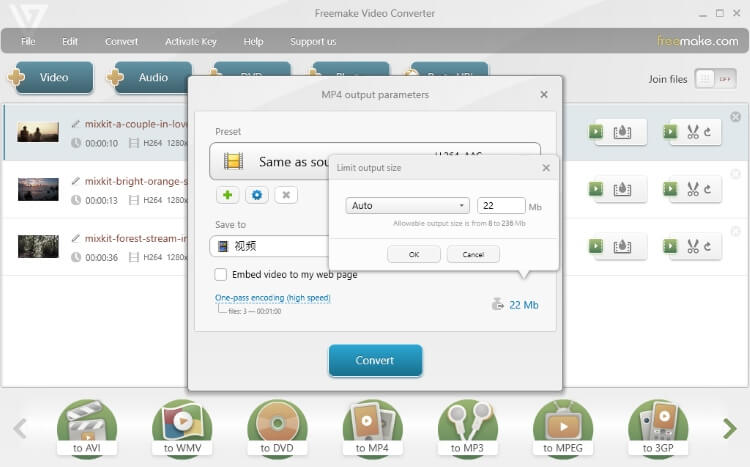
Task: Select the to MPEG format icon
Action: [563, 429]
